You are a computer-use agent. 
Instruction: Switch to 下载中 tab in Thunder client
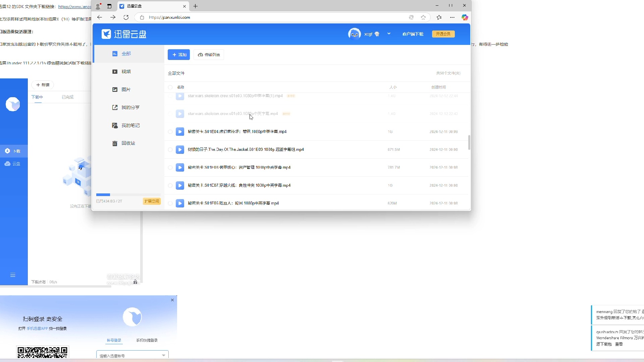(x=37, y=97)
